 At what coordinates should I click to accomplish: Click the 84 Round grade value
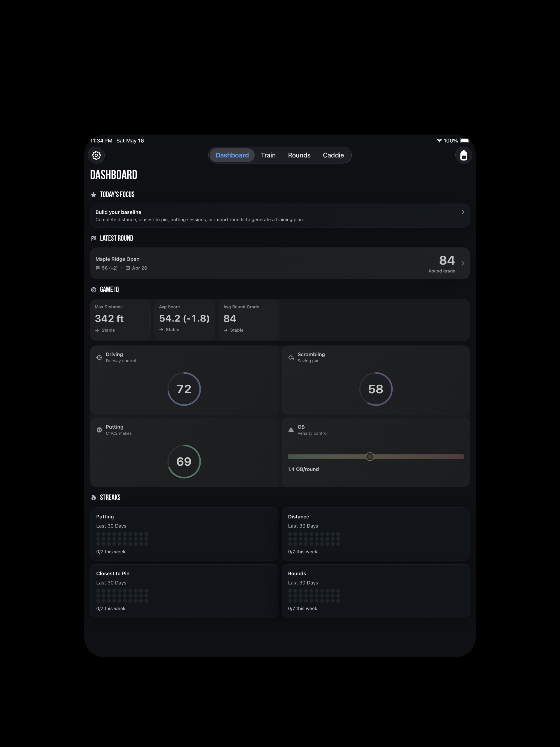tap(447, 260)
